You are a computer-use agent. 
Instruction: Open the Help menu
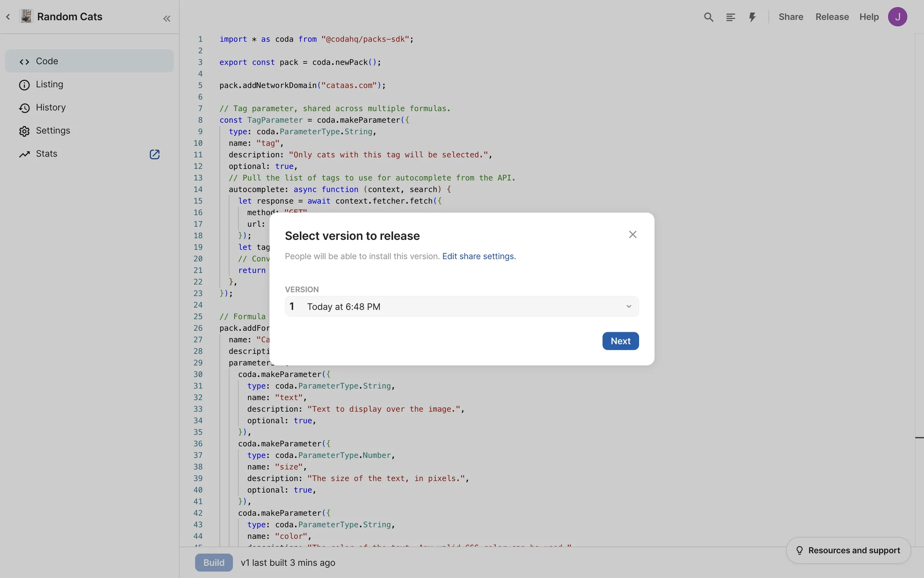(x=869, y=17)
